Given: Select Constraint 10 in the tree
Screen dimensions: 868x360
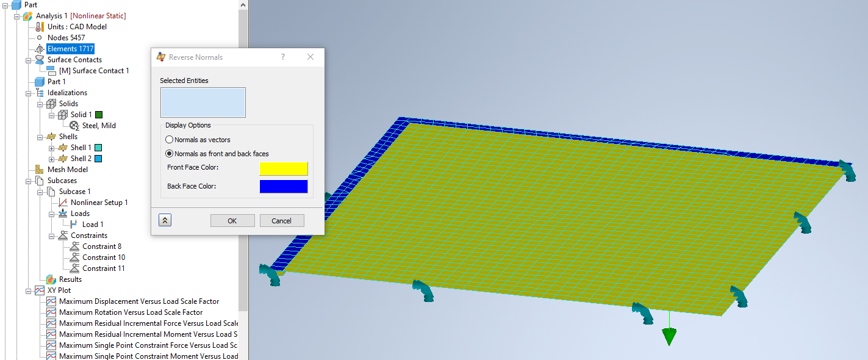Looking at the screenshot, I should pos(104,257).
